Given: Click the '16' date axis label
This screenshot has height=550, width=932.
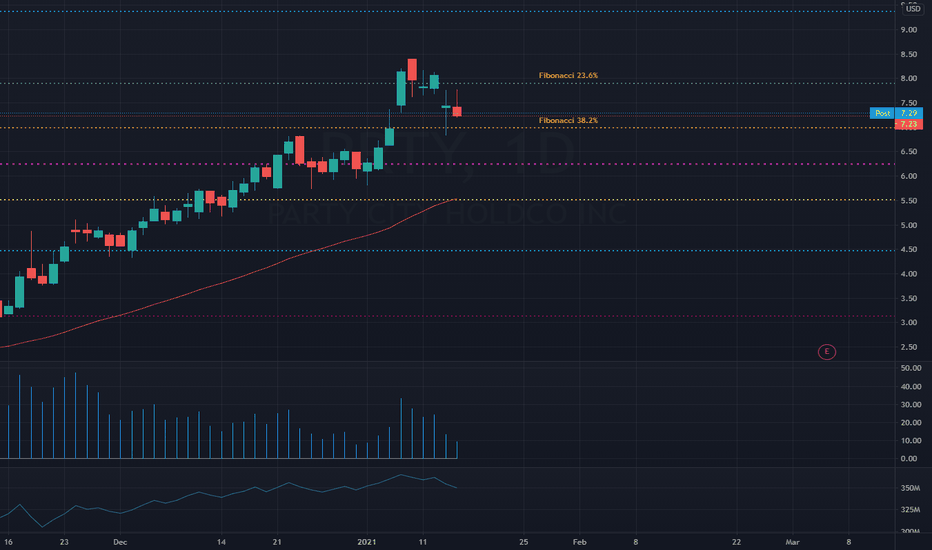Looking at the screenshot, I should [8, 542].
